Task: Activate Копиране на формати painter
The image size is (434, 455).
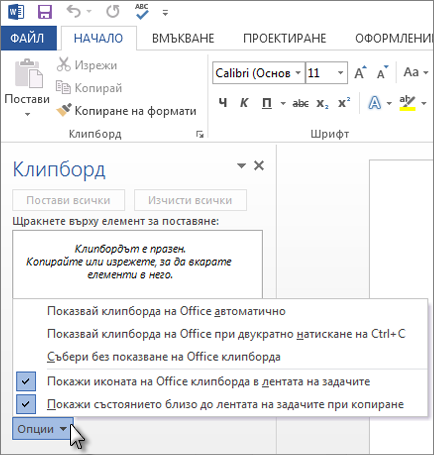Action: tap(126, 110)
